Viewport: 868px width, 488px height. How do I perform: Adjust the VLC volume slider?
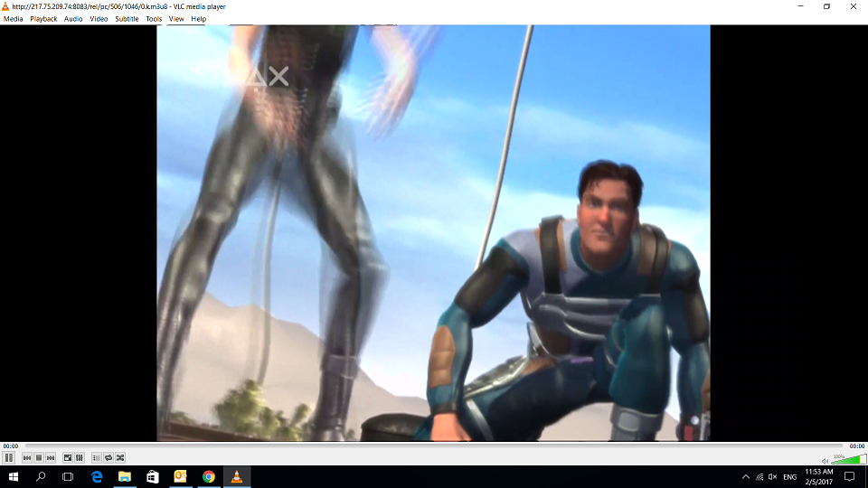[849, 459]
